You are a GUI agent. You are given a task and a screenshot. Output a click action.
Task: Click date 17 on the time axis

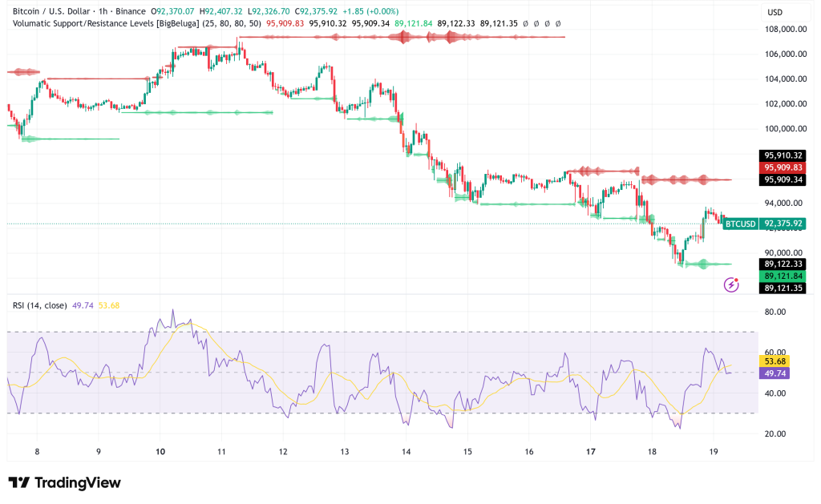[590, 452]
